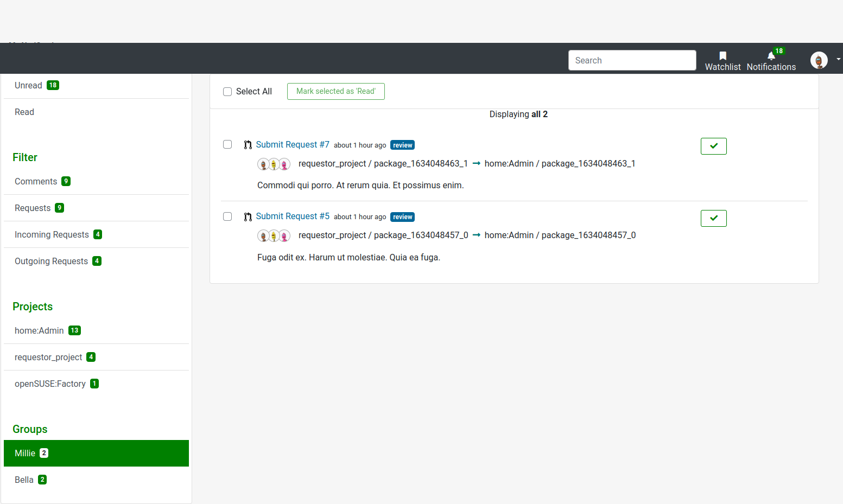
Task: Tick the checkbox for Submit Request #7
Action: point(227,144)
